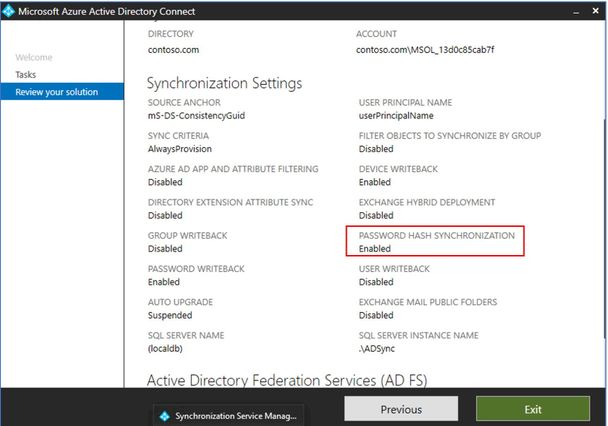Open Synchronization Service Manager taskbar item
The image size is (608, 426).
point(228,416)
